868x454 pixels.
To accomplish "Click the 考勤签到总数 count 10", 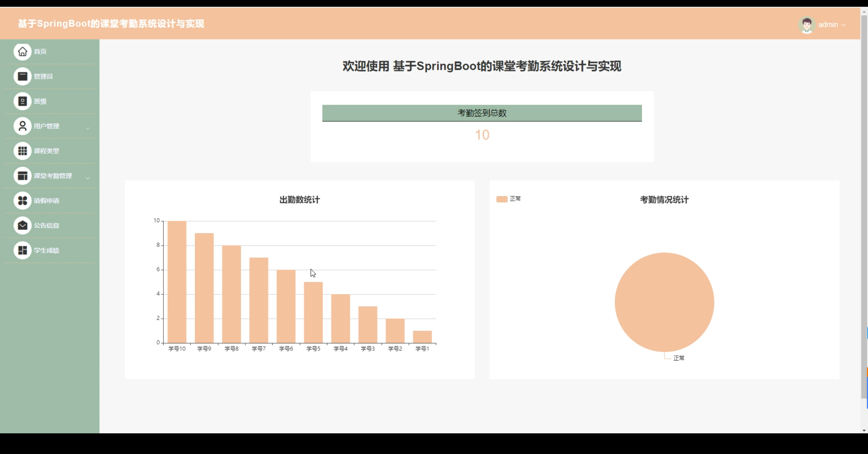I will tap(482, 135).
